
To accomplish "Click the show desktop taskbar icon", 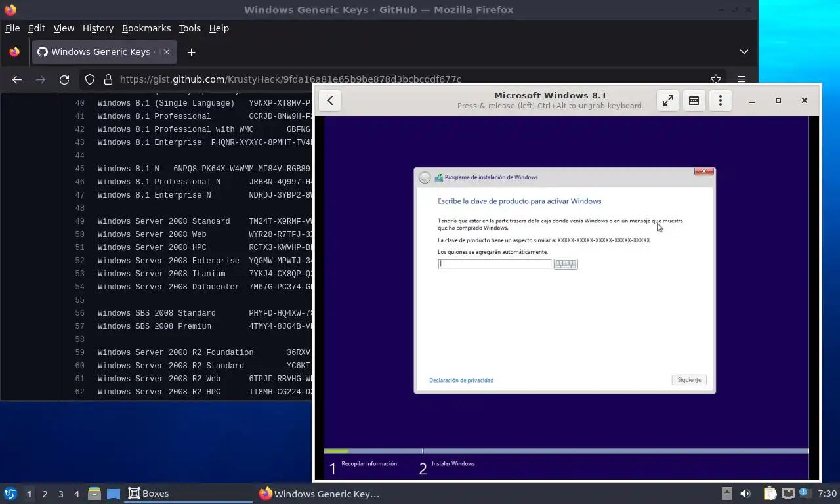I will tap(114, 493).
